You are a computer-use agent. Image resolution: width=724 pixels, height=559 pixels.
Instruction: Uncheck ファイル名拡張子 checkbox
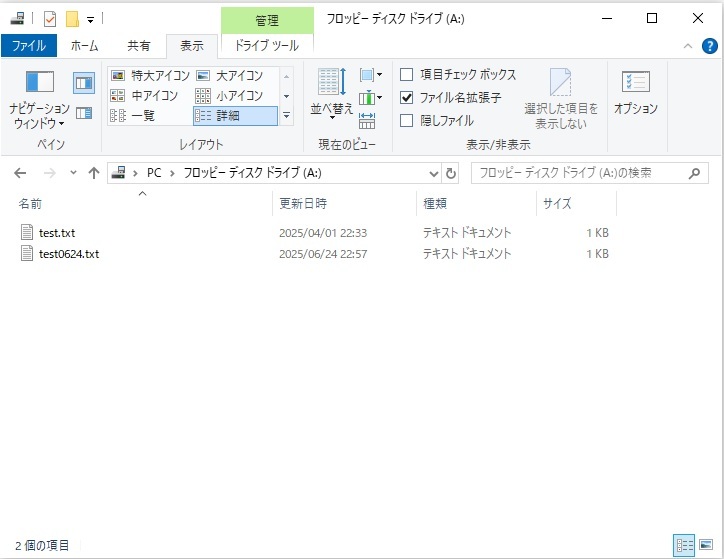pos(406,97)
